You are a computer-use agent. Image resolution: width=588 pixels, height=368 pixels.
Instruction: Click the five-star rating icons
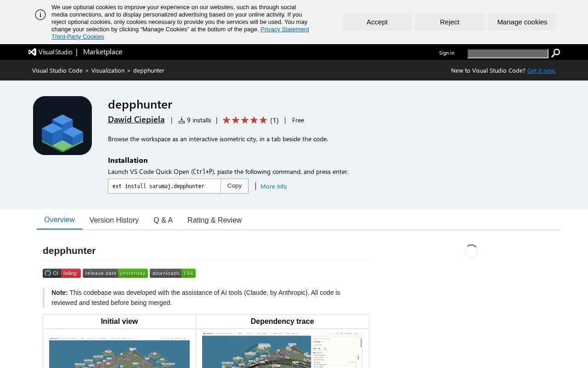click(245, 120)
